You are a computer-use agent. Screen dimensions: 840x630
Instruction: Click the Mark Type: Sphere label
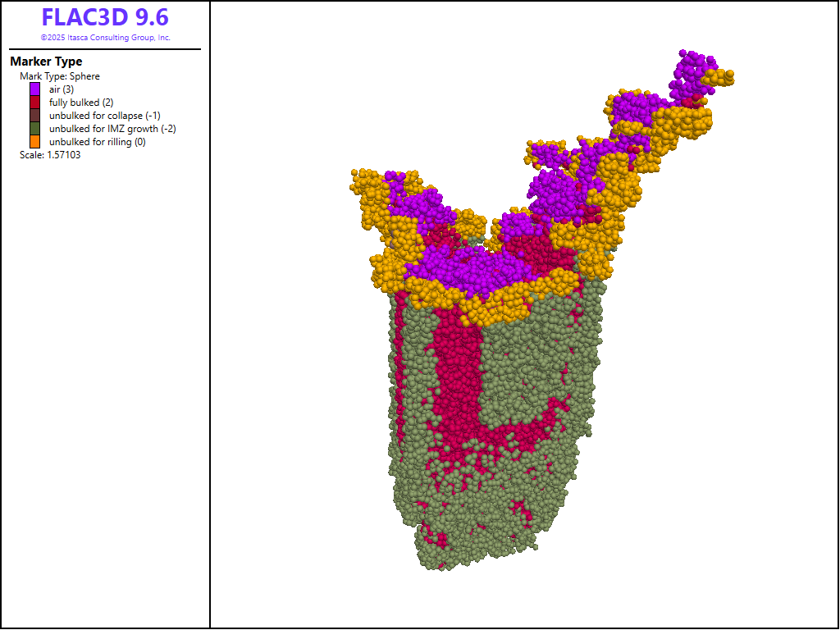tap(60, 76)
